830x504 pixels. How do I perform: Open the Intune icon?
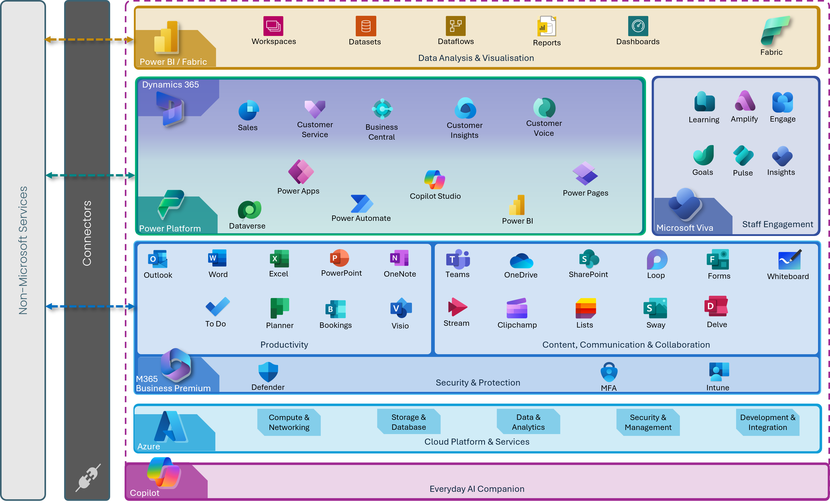(719, 372)
